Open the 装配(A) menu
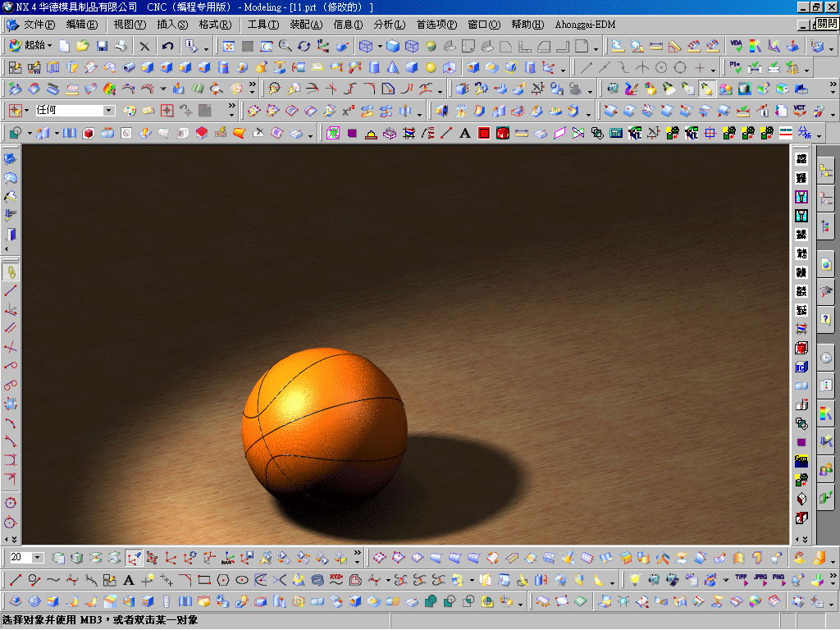The image size is (840, 630). [x=307, y=25]
